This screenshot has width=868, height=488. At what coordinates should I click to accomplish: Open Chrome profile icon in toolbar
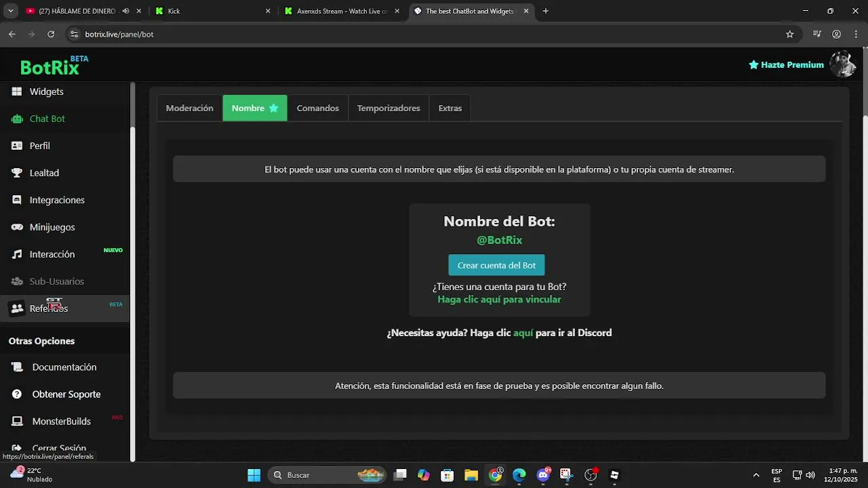836,34
